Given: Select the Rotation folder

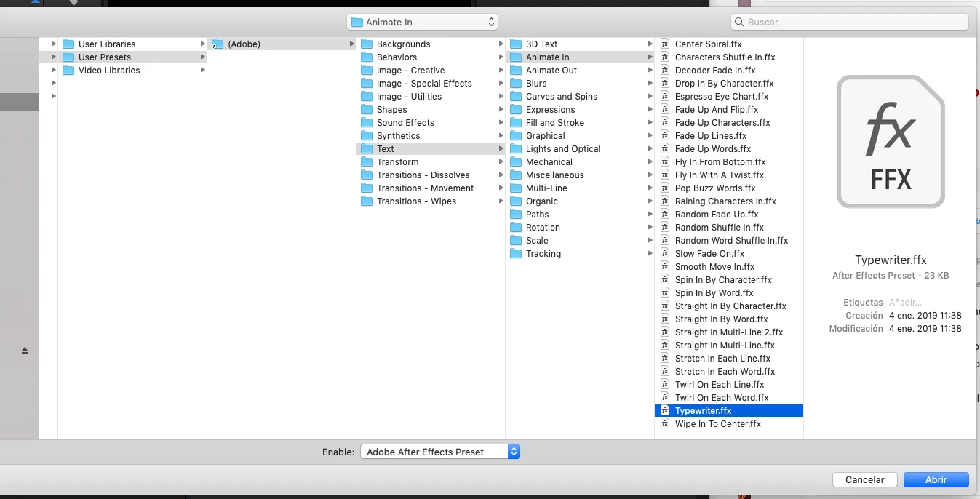Looking at the screenshot, I should pyautogui.click(x=580, y=227).
